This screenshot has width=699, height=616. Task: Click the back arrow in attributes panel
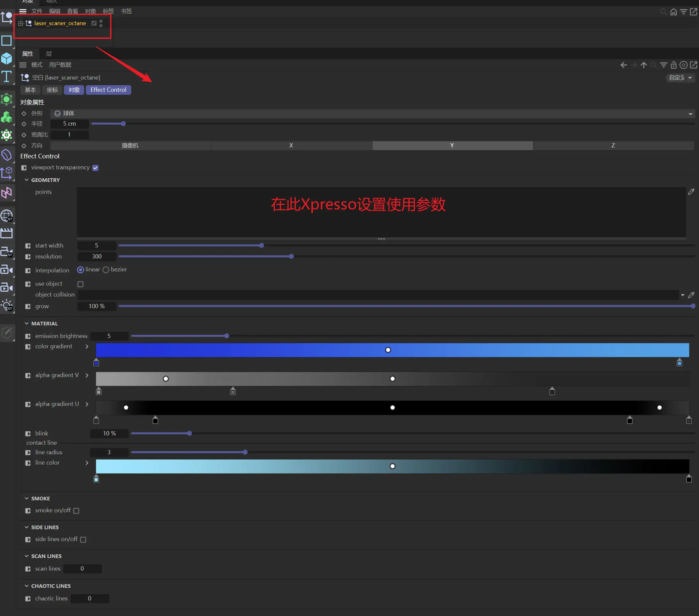623,65
